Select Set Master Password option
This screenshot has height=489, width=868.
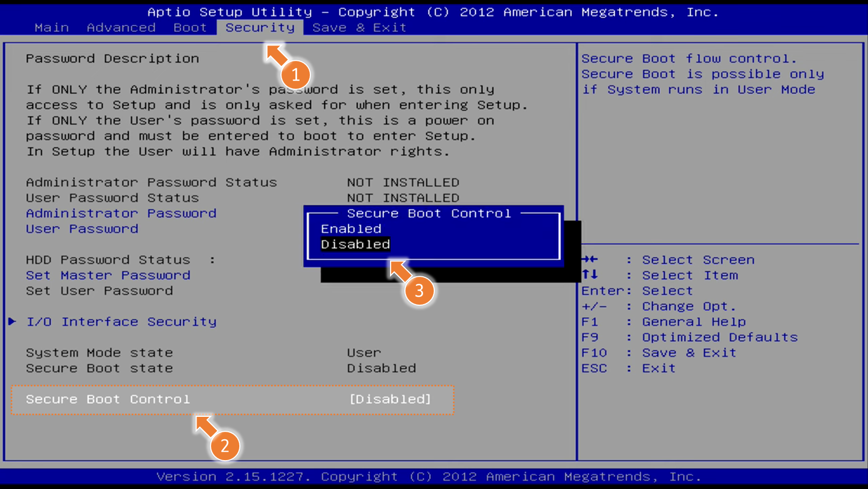(108, 275)
